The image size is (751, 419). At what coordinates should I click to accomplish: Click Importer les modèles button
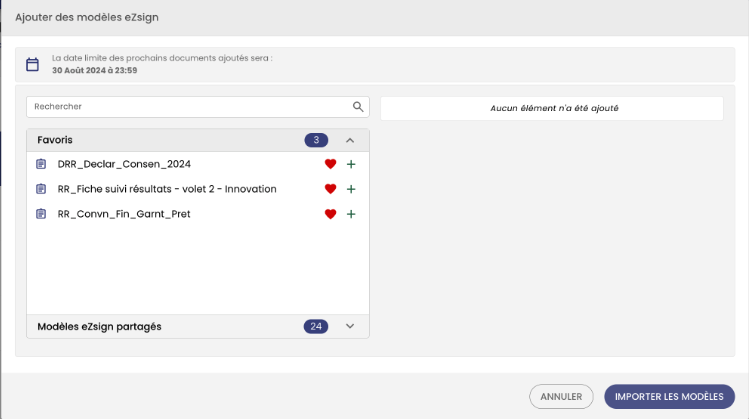click(669, 396)
